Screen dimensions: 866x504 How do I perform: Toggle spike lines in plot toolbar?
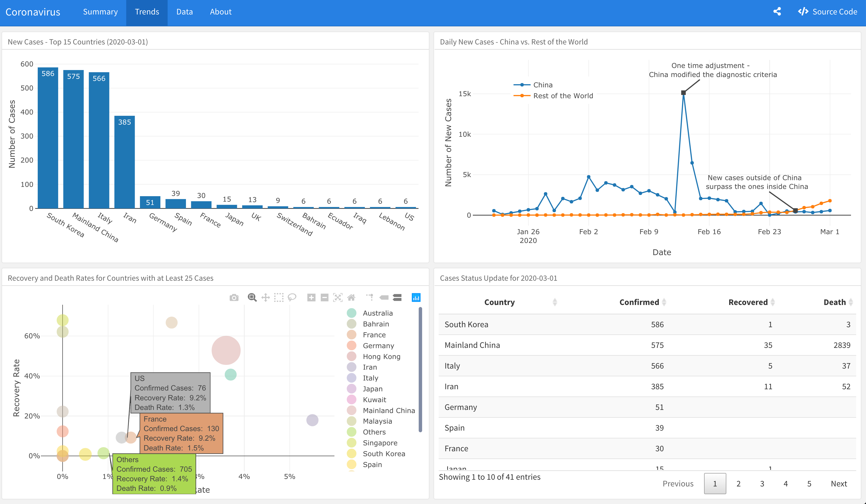click(x=370, y=298)
